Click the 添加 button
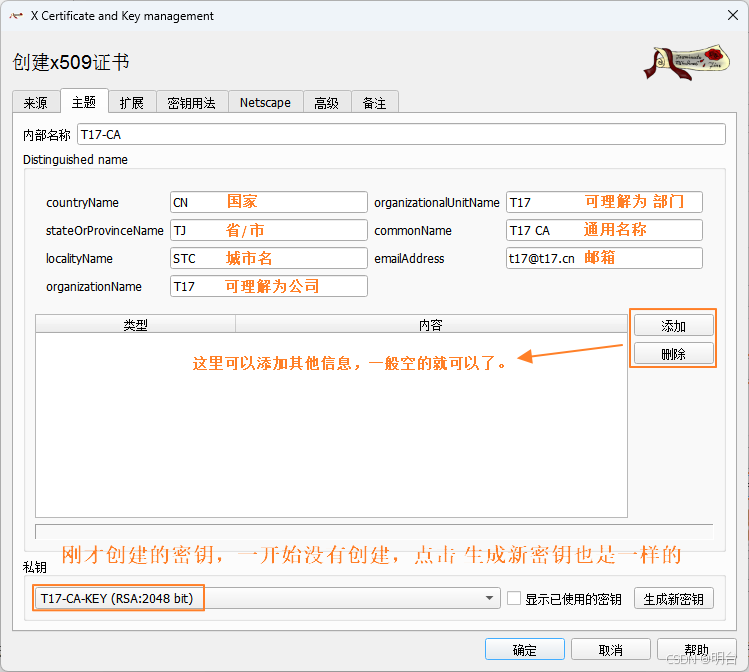The image size is (749, 672). (x=674, y=326)
